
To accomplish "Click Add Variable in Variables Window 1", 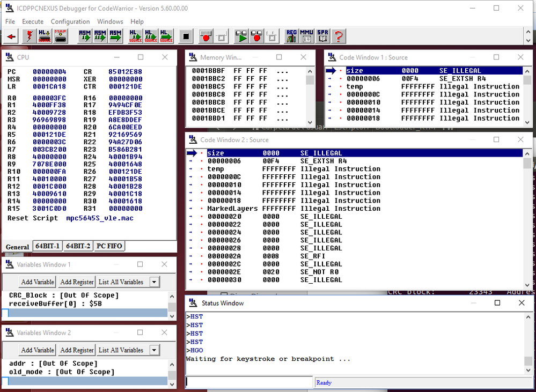I will [38, 282].
